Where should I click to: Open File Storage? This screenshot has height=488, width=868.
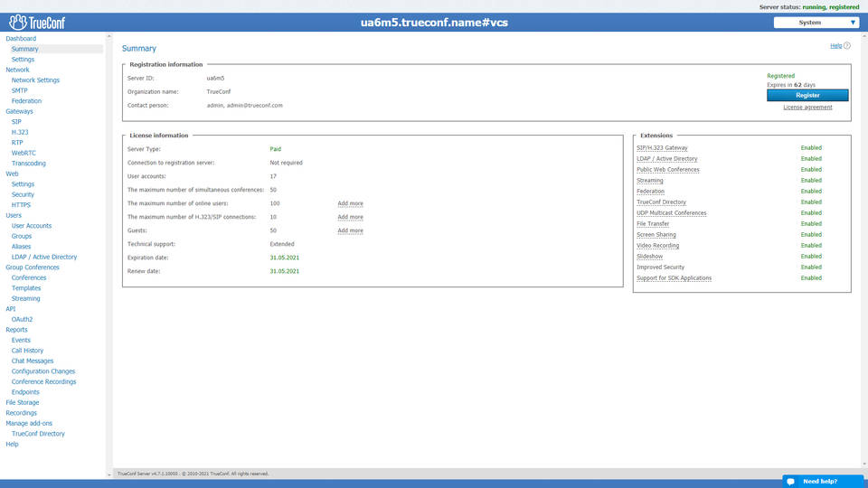click(22, 403)
